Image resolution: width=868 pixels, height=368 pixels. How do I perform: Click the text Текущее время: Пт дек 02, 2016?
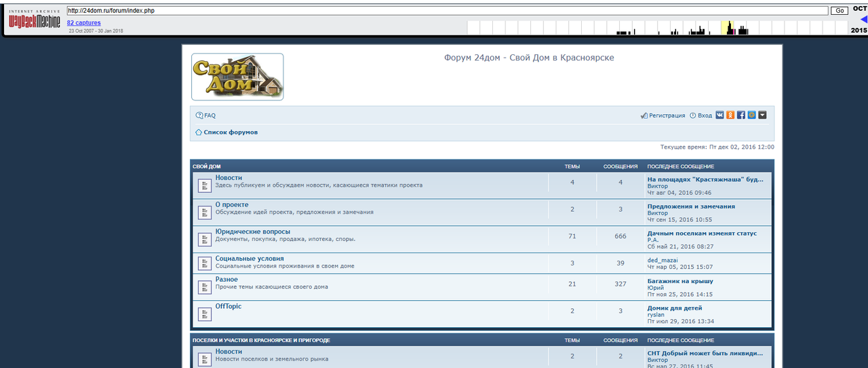pos(717,147)
